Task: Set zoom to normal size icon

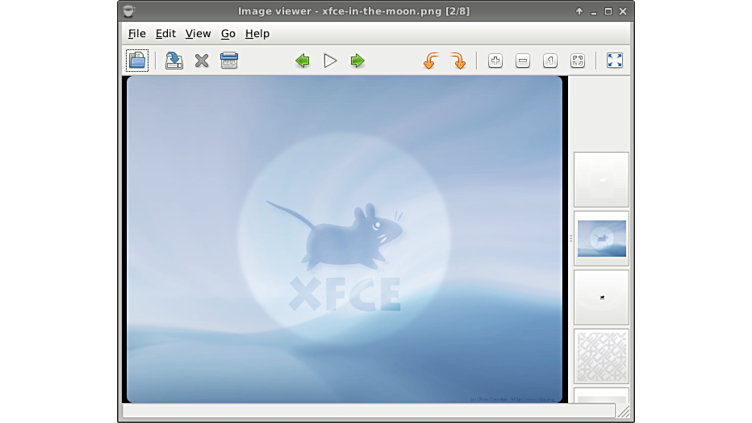Action: click(x=550, y=61)
